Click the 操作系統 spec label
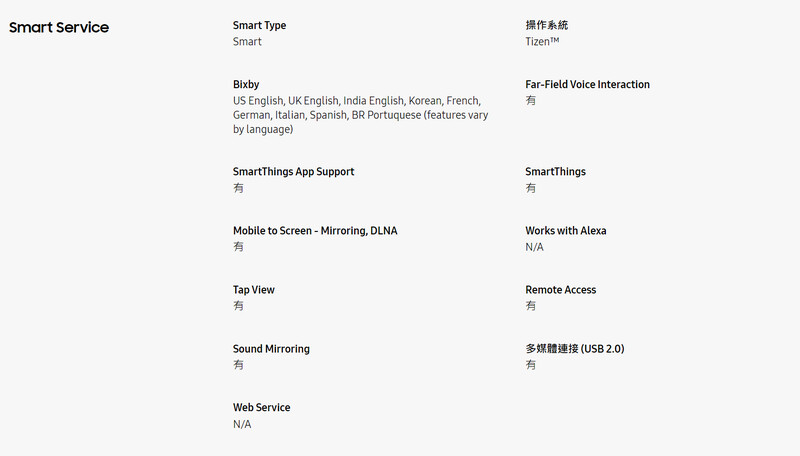The width and height of the screenshot is (800, 456). tap(546, 25)
